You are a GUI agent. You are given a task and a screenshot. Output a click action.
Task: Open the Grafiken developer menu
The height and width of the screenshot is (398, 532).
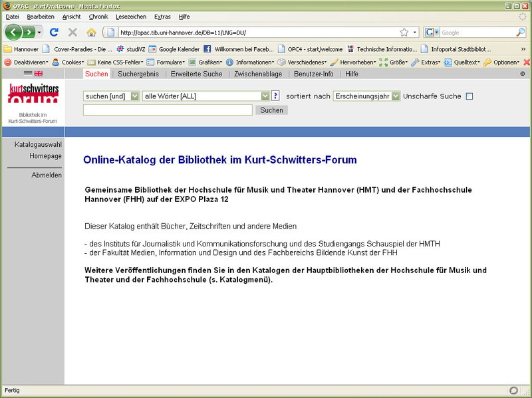click(205, 62)
